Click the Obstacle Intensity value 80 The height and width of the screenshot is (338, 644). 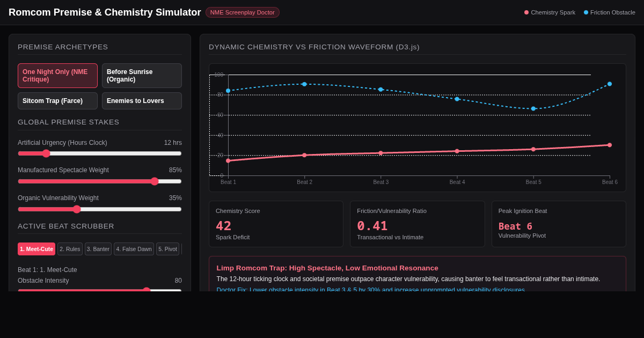(x=178, y=281)
